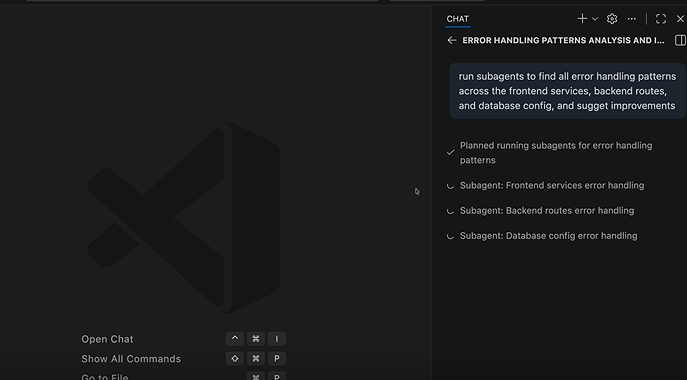The image size is (687, 380).
Task: Click the checkmark next to Planned step
Action: 450,152
